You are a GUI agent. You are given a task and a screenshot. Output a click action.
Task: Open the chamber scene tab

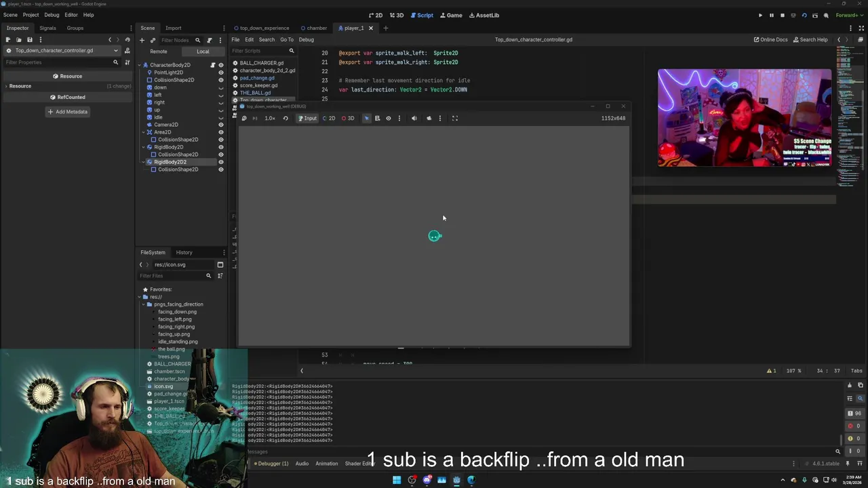314,28
